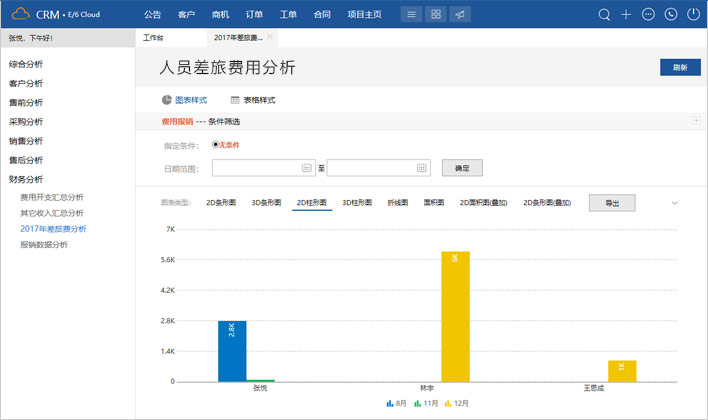
Task: Click the 确定 confirm button
Action: click(462, 168)
